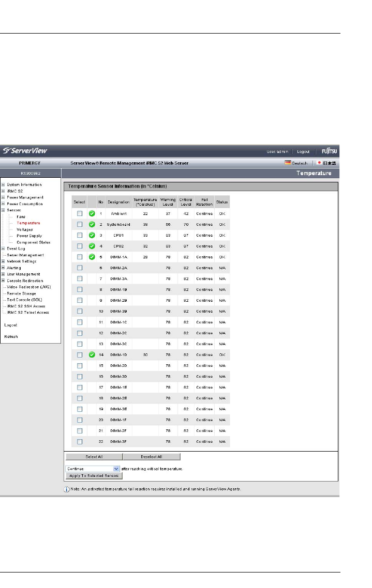Open Voltages under Sensors
The width and height of the screenshot is (372, 588).
click(x=25, y=229)
